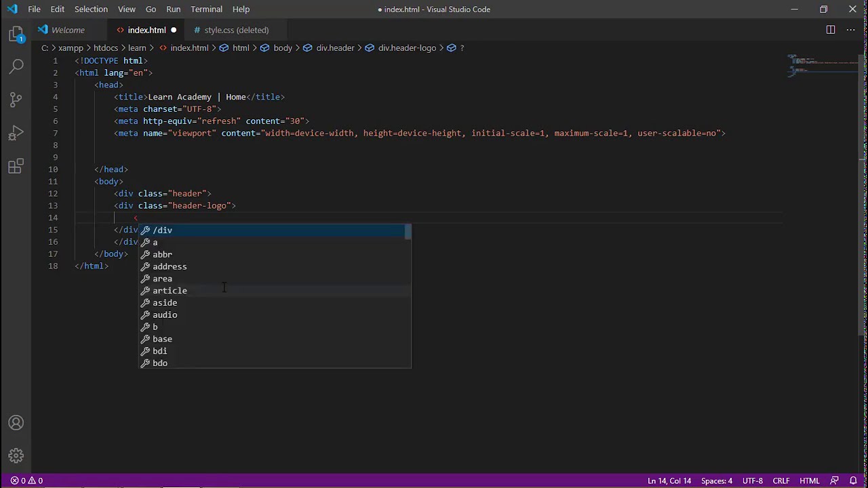The height and width of the screenshot is (488, 868).
Task: Open the Run and Debug view
Action: pyautogui.click(x=16, y=133)
